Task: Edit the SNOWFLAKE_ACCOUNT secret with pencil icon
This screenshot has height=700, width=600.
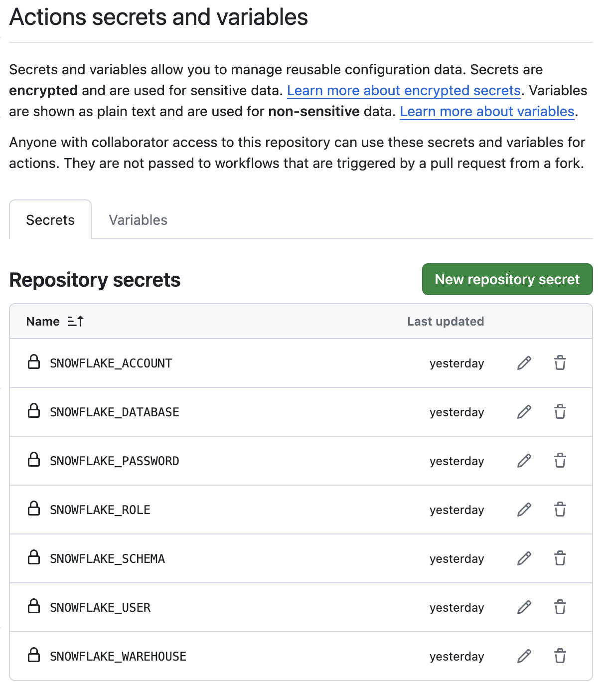Action: 524,363
